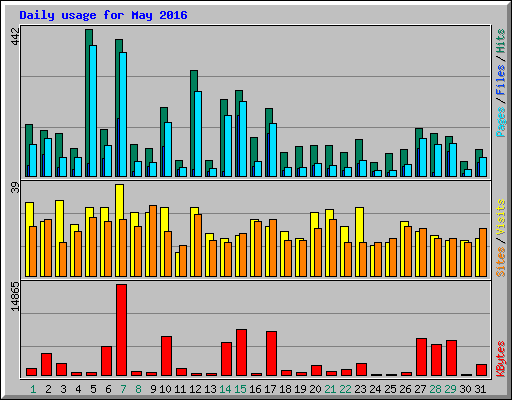Image resolution: width=512 pixels, height=400 pixels.
Task: Select day label 31 on the x-axis
Action: point(480,389)
